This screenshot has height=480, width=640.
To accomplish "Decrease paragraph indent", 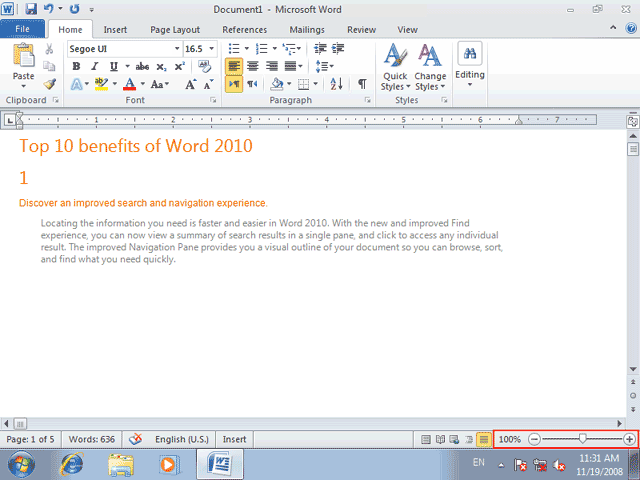I will coord(320,49).
